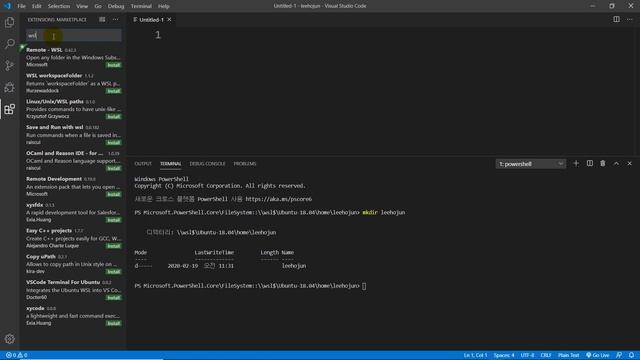Install the xycode extension
This screenshot has width=640, height=360.
[113, 323]
